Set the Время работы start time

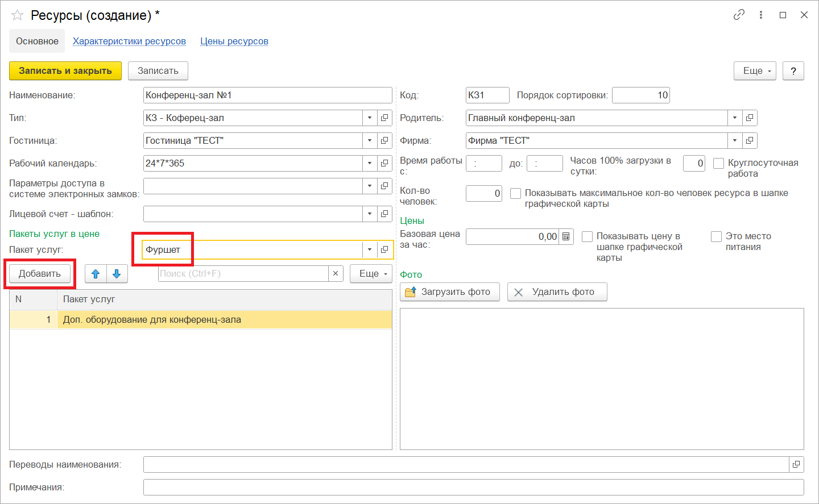click(x=483, y=163)
